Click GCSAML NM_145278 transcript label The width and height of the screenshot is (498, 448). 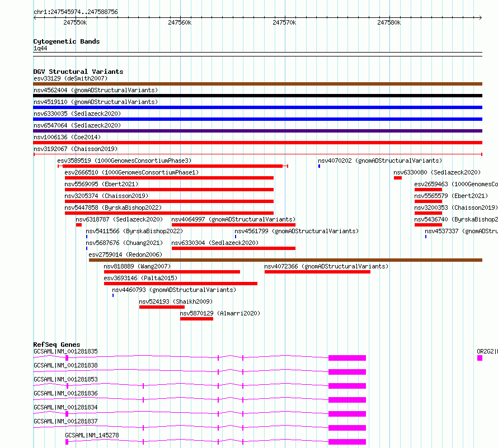click(x=92, y=435)
